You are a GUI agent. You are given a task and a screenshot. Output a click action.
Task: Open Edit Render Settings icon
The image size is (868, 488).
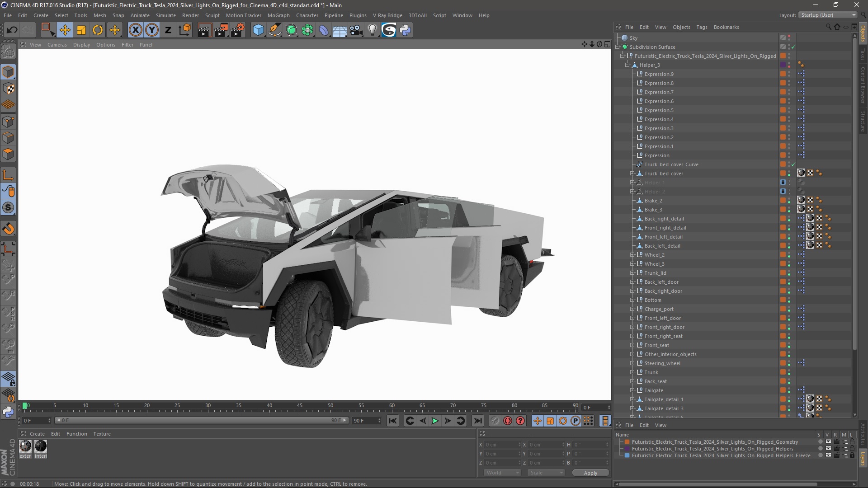(x=238, y=30)
